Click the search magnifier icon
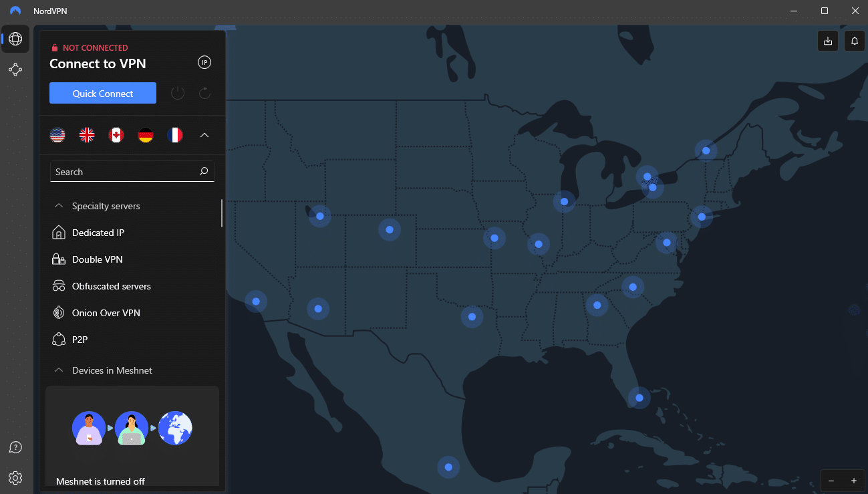Viewport: 868px width, 494px height. 204,172
